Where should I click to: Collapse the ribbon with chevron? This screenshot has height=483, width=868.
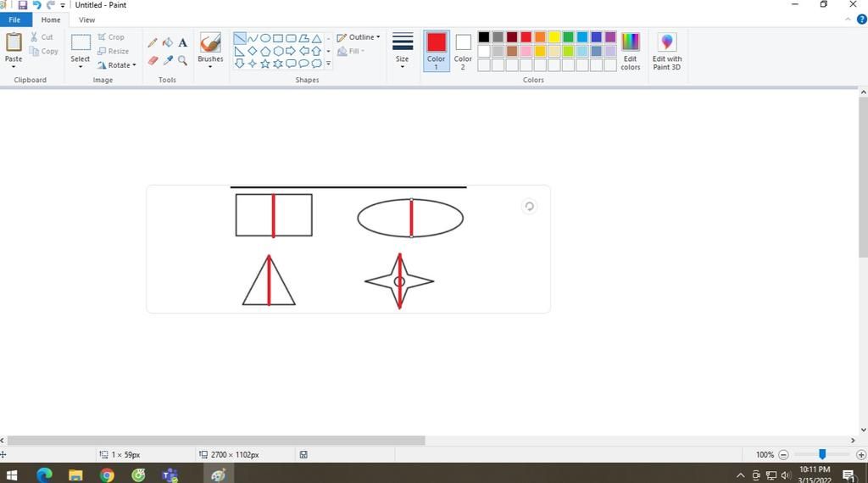[x=848, y=19]
